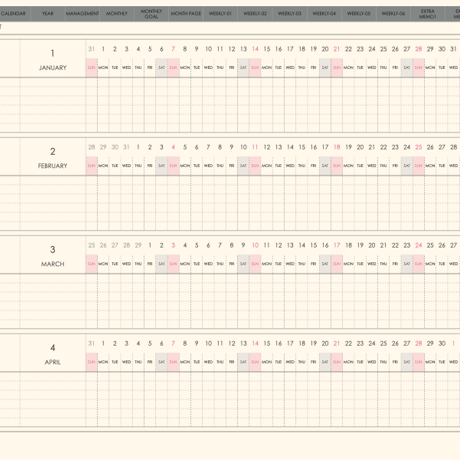Go to the MONTHLY tab

(117, 14)
